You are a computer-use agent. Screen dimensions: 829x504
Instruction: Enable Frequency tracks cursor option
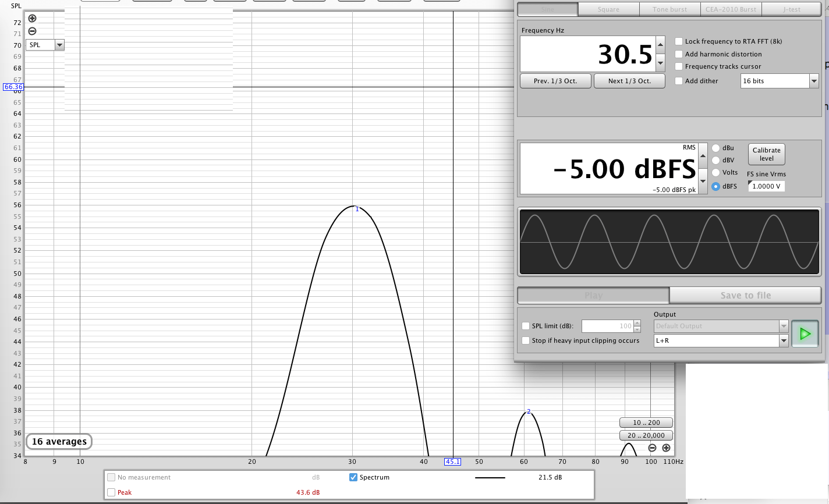click(x=679, y=66)
